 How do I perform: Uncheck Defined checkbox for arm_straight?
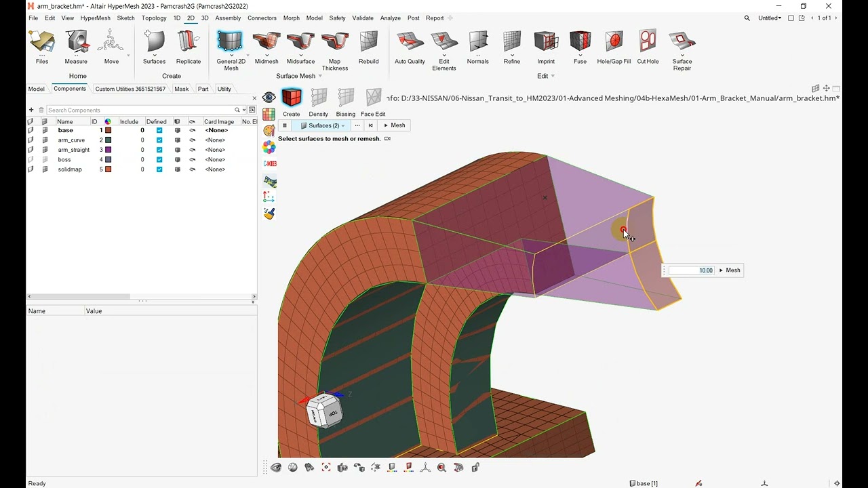(x=159, y=150)
